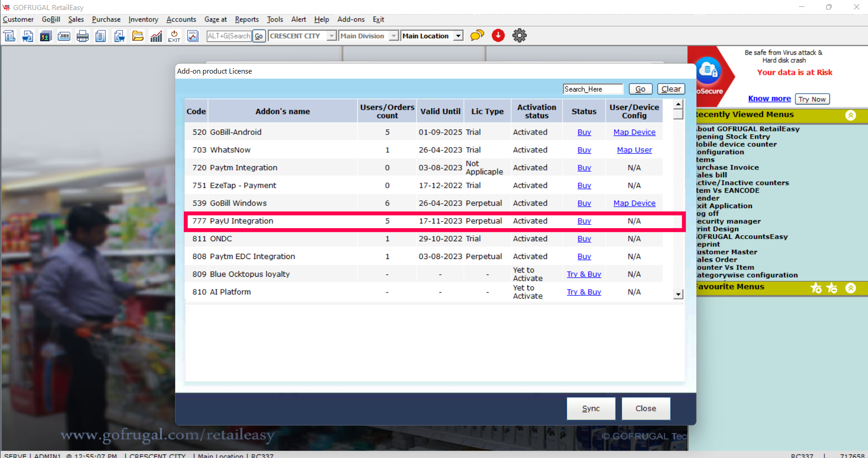This screenshot has height=458, width=868.
Task: Click Map Device for GoBill-Android
Action: [634, 132]
